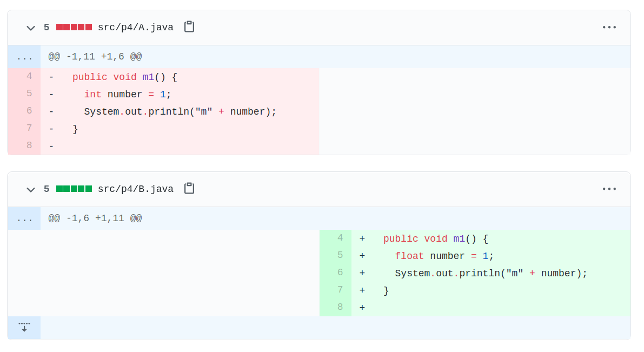Open the src/p4/B.java file link
The height and width of the screenshot is (352, 644).
pyautogui.click(x=135, y=189)
